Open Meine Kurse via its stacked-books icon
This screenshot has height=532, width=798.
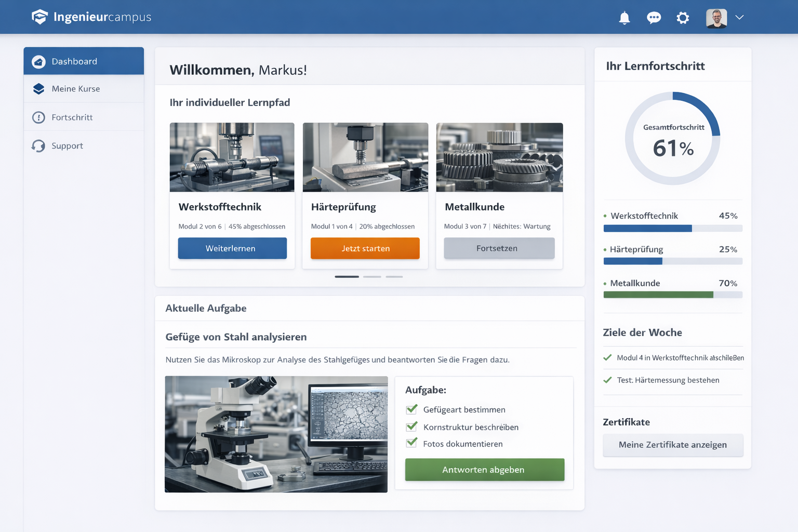click(x=38, y=89)
